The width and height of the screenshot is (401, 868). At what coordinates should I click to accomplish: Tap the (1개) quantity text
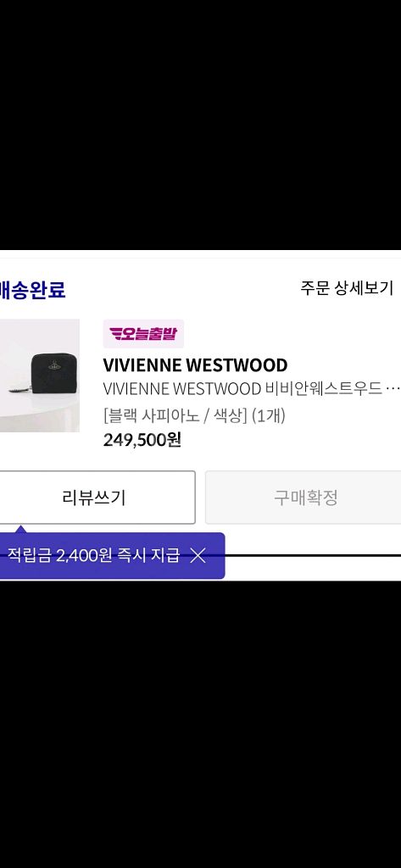coord(268,415)
